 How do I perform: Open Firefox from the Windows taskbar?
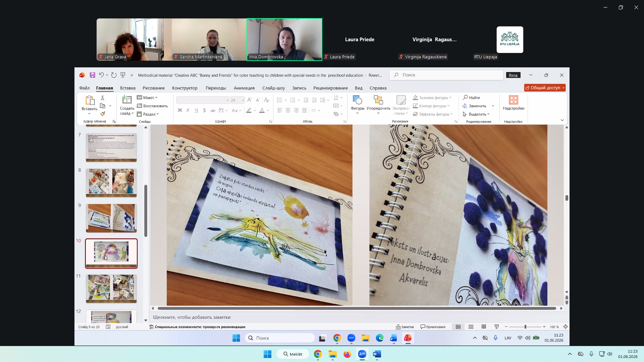click(347, 354)
